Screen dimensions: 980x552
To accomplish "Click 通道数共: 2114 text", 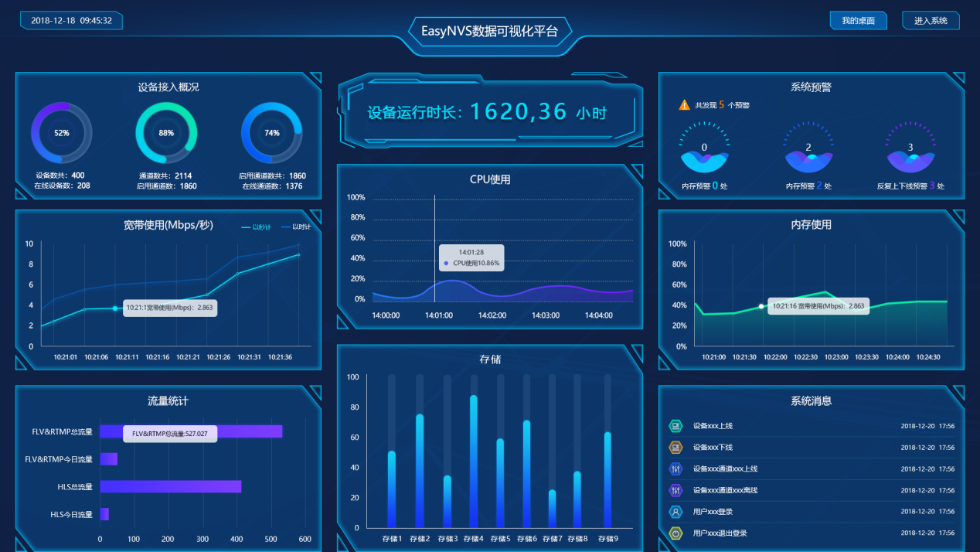I will point(165,175).
